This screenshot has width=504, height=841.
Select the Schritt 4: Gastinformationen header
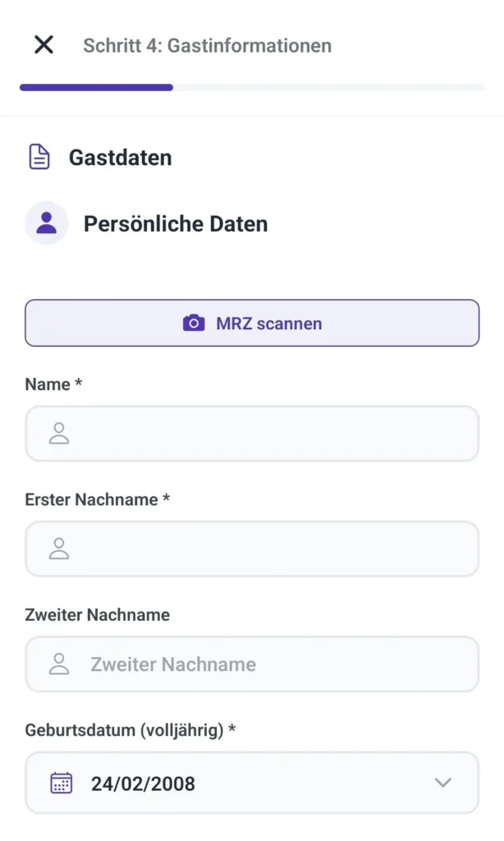206,46
